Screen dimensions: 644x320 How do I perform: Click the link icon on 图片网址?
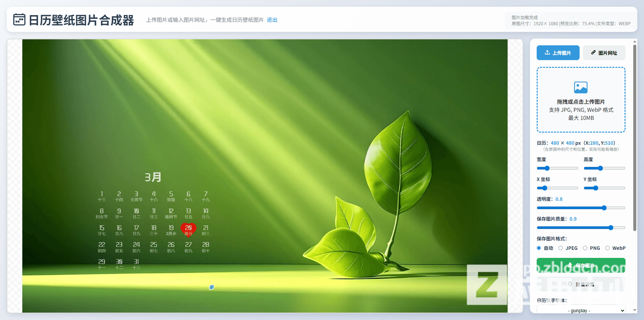tap(593, 53)
